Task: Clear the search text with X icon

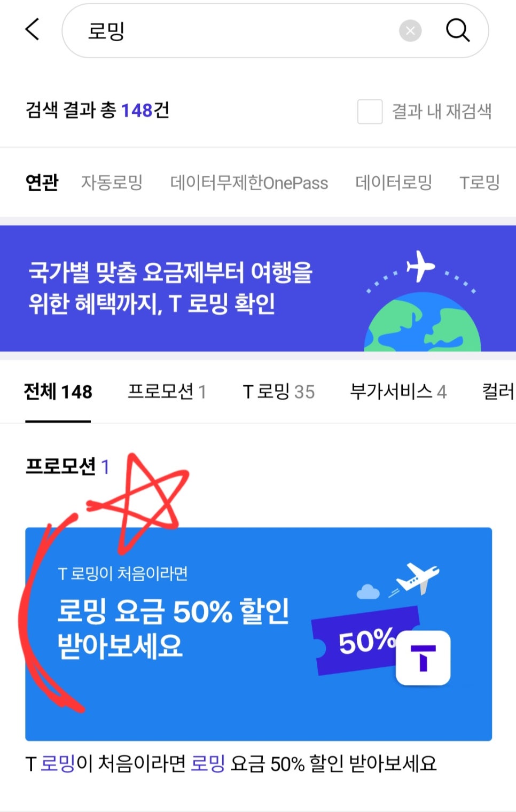Action: [x=410, y=31]
